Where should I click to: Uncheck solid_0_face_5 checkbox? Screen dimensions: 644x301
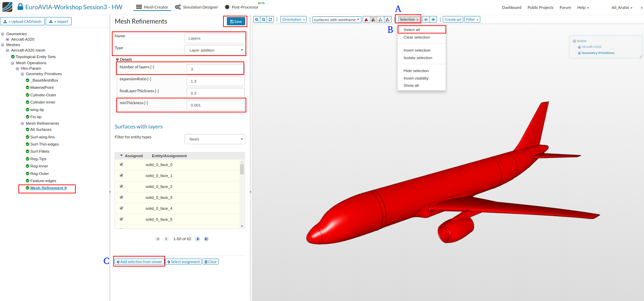[x=121, y=219]
